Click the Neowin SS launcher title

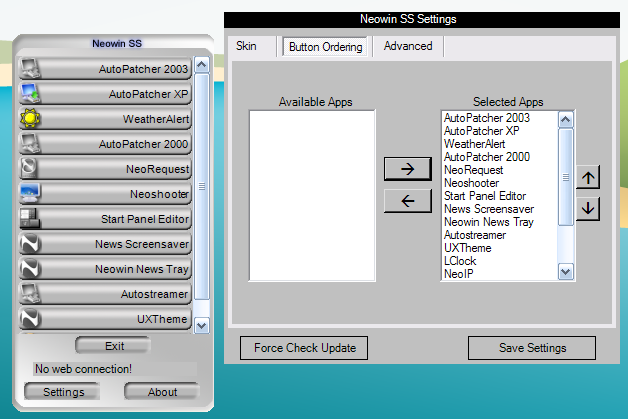tap(117, 43)
